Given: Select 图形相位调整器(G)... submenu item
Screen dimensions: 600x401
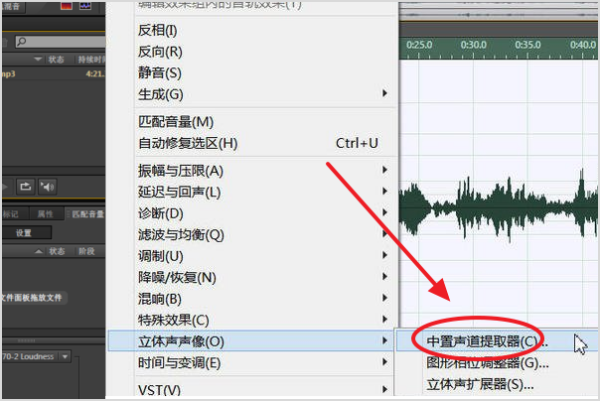Looking at the screenshot, I should pos(497,363).
